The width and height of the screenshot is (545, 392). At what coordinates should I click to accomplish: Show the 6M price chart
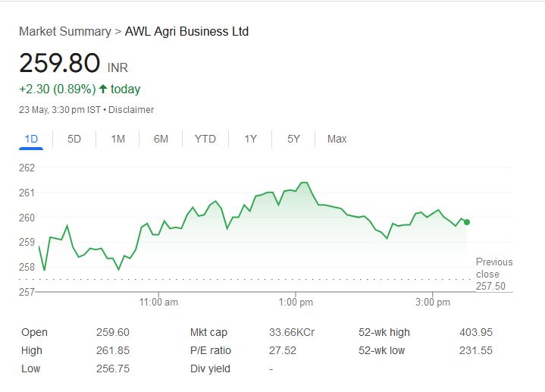pyautogui.click(x=161, y=139)
